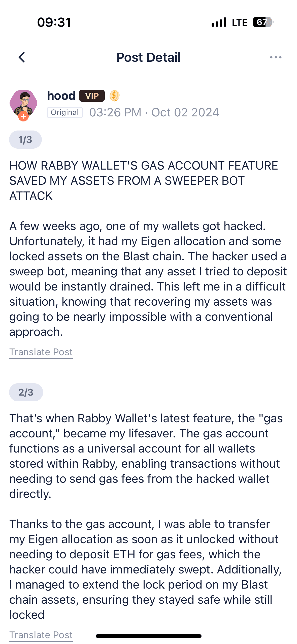Image resolution: width=297 pixels, height=644 pixels.
Task: Tap the cellular signal bars icon
Action: coord(218,22)
